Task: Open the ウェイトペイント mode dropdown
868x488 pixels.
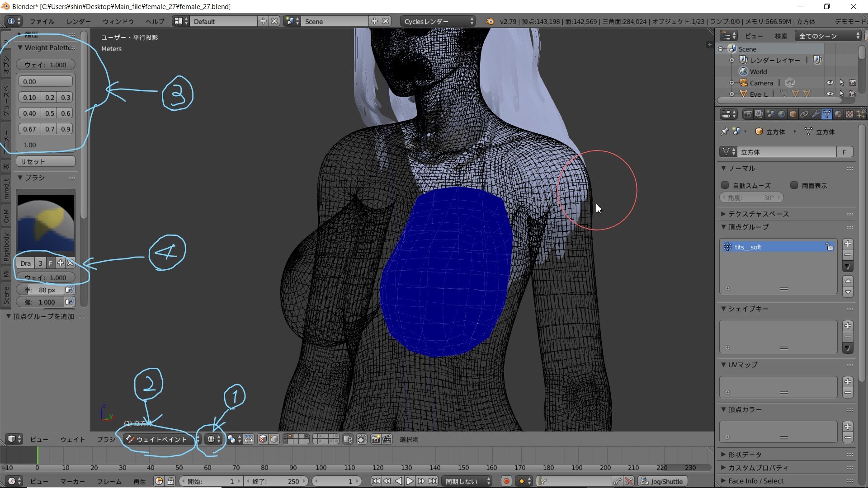Action: point(161,439)
